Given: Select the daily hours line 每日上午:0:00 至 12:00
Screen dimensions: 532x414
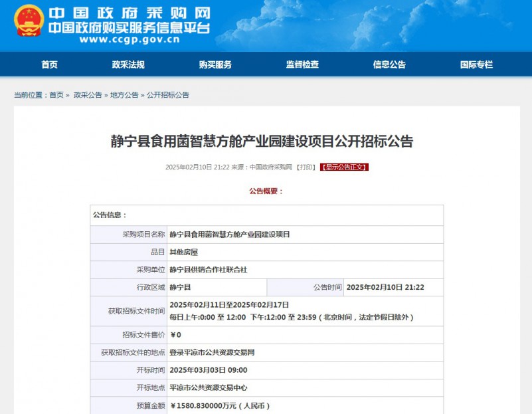Looking at the screenshot, I should pyautogui.click(x=208, y=317).
